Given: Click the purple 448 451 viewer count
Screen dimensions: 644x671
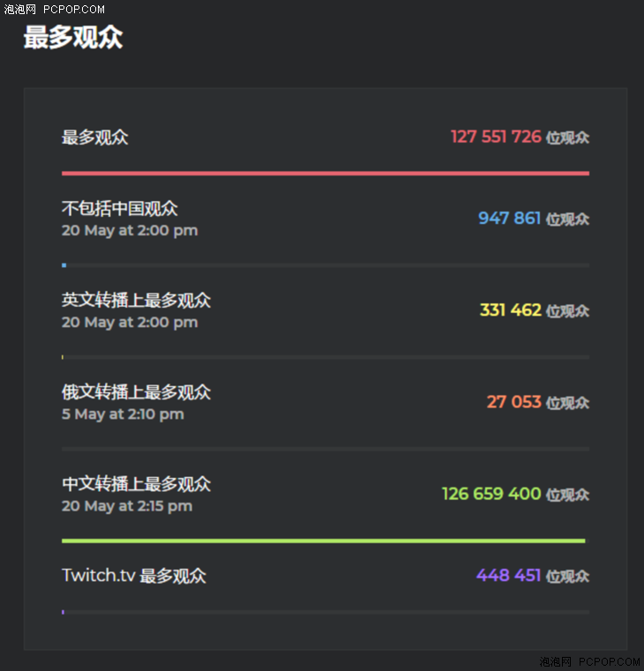Looking at the screenshot, I should 509,576.
